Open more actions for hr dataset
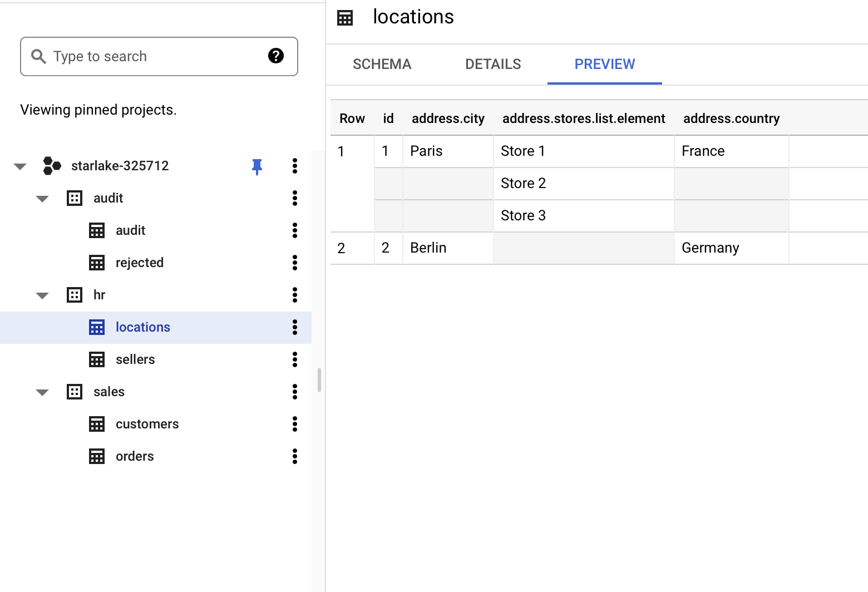 [295, 295]
